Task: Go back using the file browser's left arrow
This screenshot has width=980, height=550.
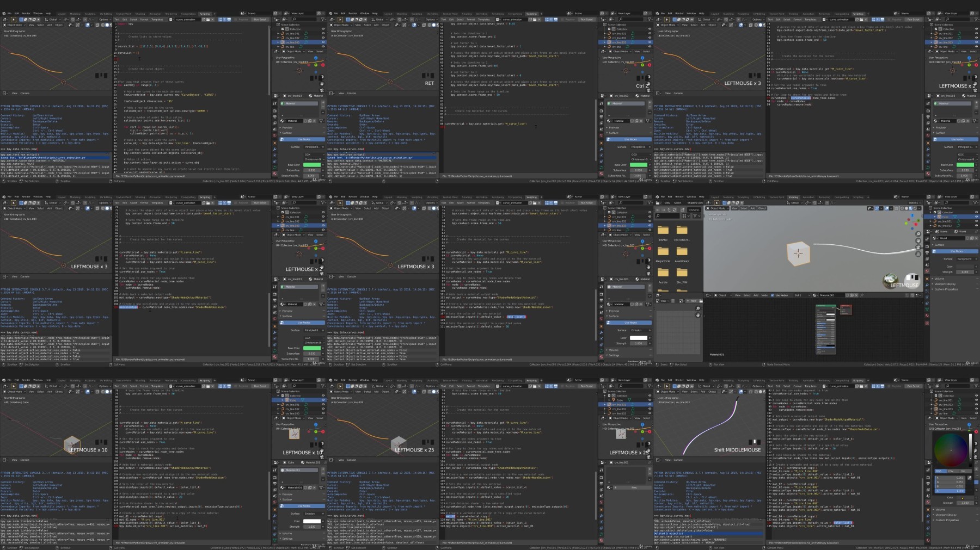Action: [x=658, y=210]
